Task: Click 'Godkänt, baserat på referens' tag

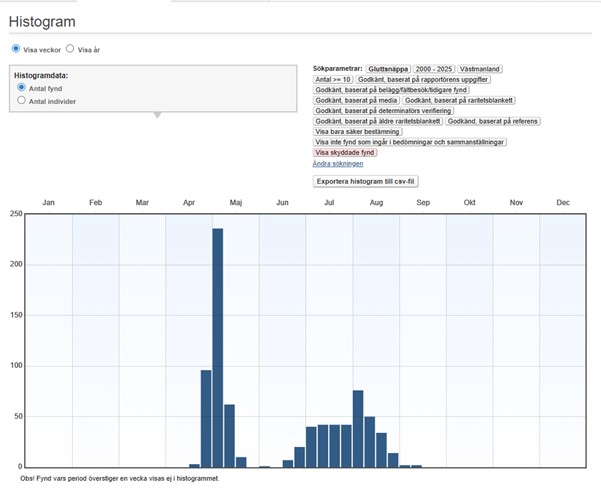Action: [x=493, y=121]
